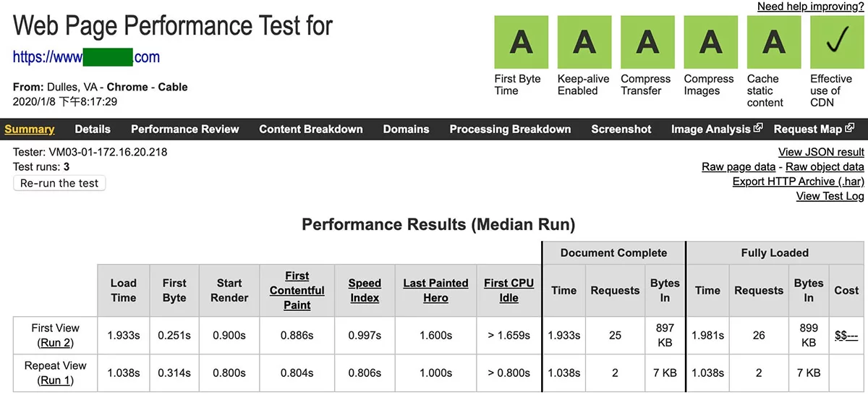The height and width of the screenshot is (395, 868).
Task: Click the First Byte Time grade A icon
Action: point(521,42)
